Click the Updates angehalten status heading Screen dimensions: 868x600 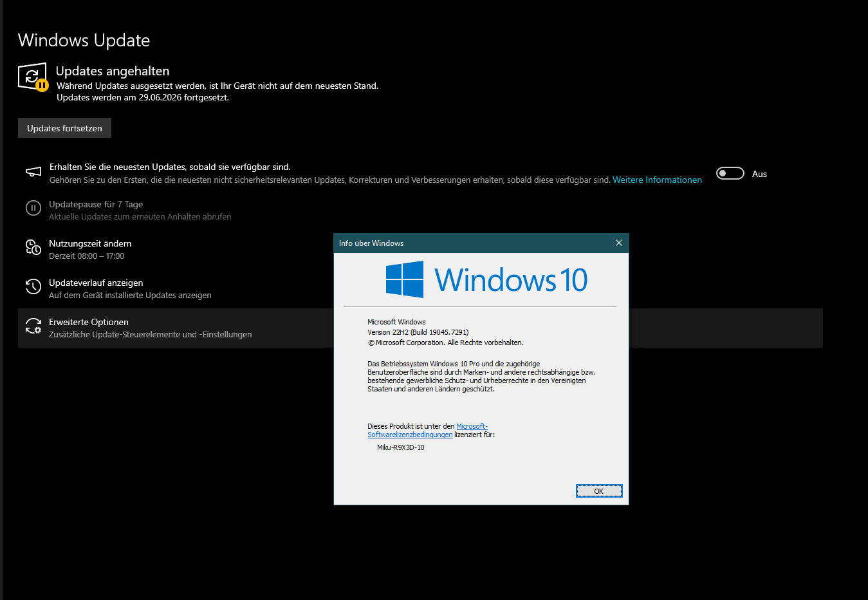[x=113, y=71]
